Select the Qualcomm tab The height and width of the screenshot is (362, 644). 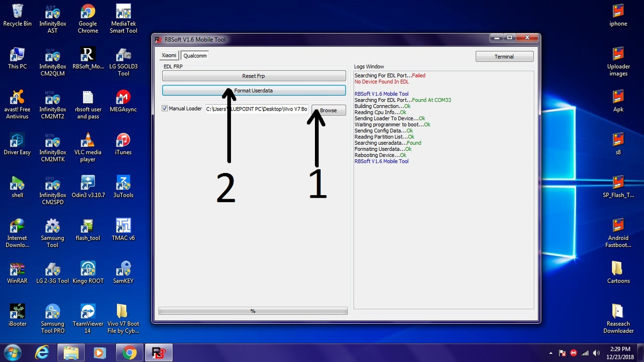click(x=195, y=56)
